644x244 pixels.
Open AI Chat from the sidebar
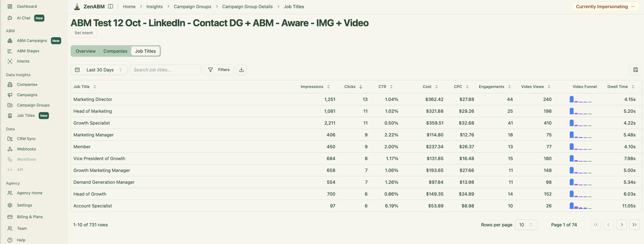click(24, 18)
